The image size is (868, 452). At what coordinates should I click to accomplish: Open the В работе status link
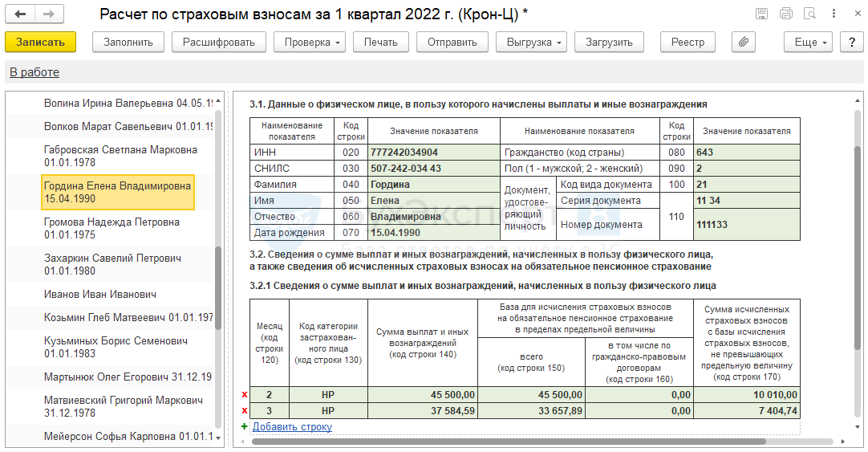pyautogui.click(x=34, y=72)
